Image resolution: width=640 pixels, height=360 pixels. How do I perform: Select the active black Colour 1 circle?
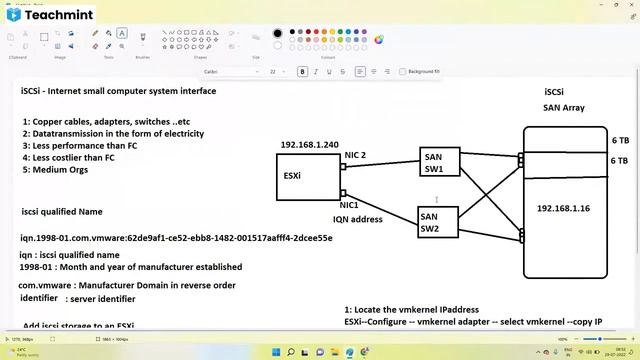[278, 33]
